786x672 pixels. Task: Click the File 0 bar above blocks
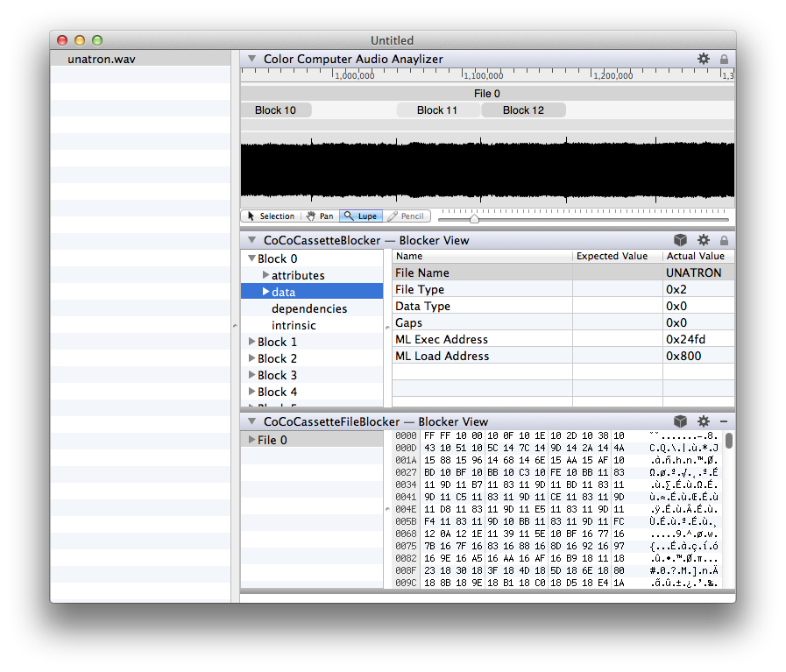(x=487, y=94)
